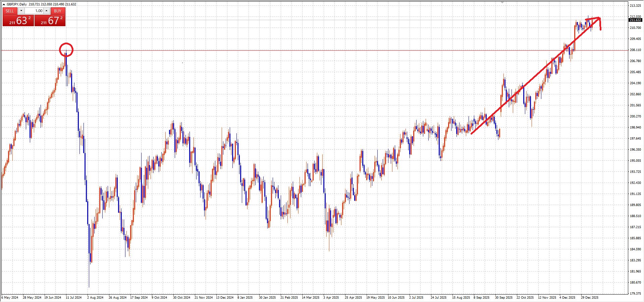Click the 11 Jul 2024 date label
The image size is (644, 302).
click(73, 298)
